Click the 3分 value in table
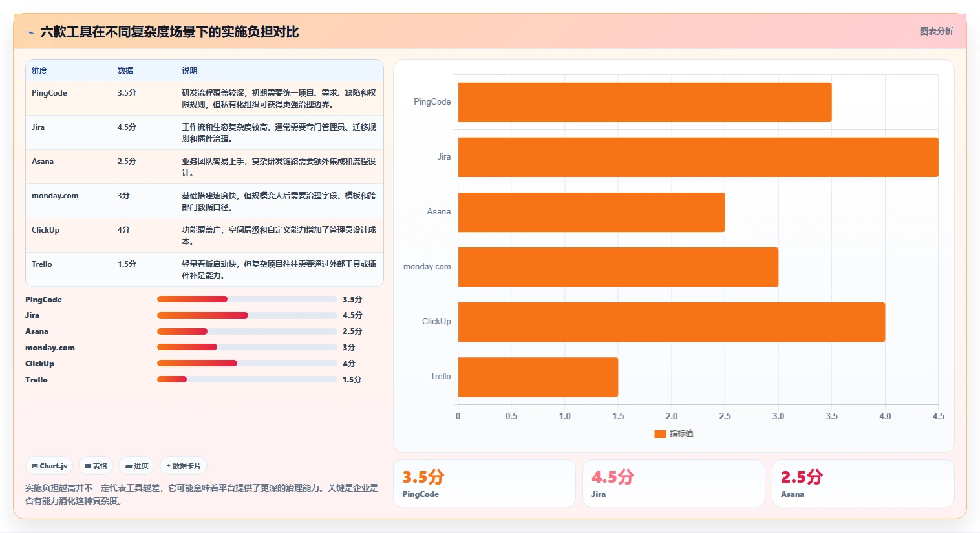The image size is (980, 533). click(x=123, y=196)
